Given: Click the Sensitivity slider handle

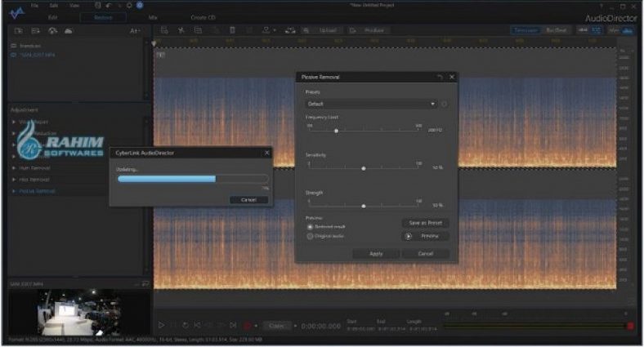Looking at the screenshot, I should pos(363,168).
